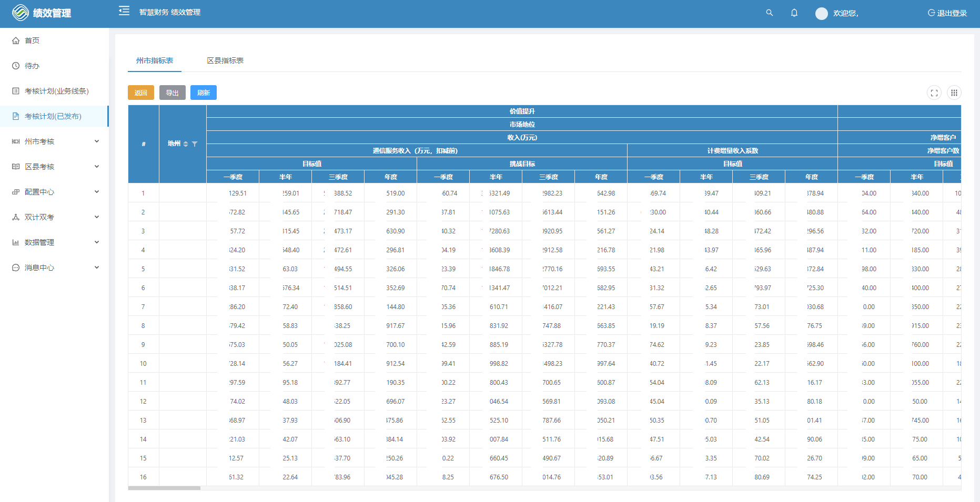Click the 价值提升 header cell
This screenshot has width=980, height=502.
coord(522,111)
